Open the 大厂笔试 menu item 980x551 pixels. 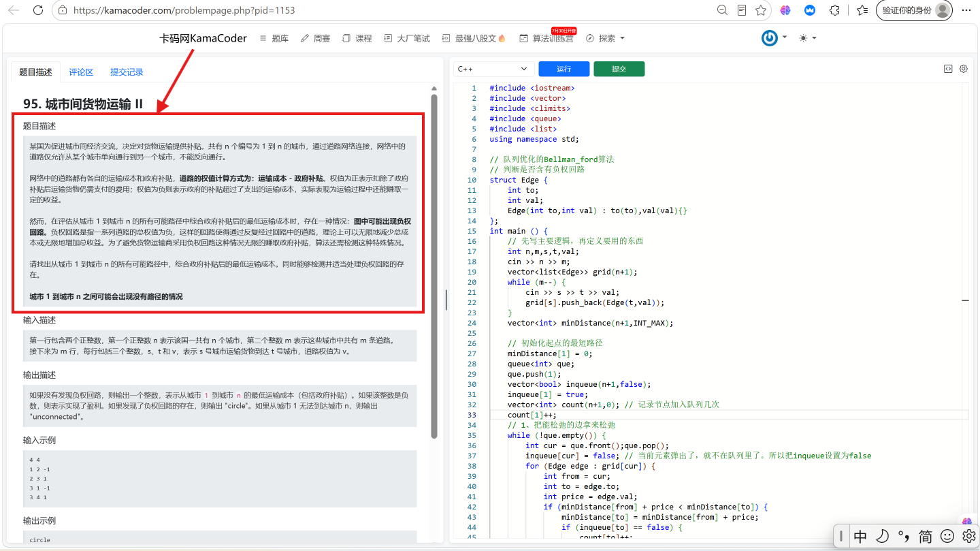(407, 38)
